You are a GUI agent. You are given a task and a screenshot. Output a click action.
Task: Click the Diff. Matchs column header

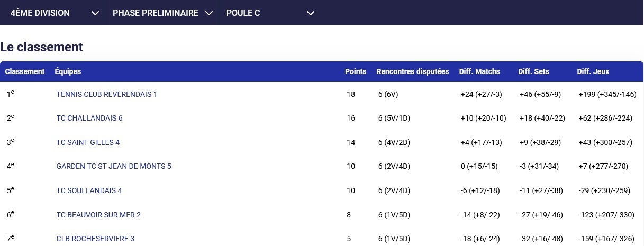point(479,71)
